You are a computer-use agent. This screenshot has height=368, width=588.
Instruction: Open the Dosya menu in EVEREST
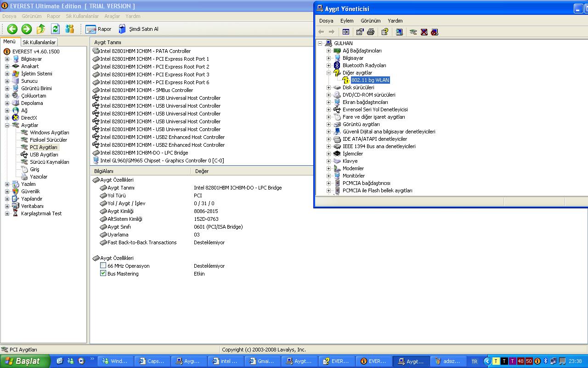(x=9, y=16)
